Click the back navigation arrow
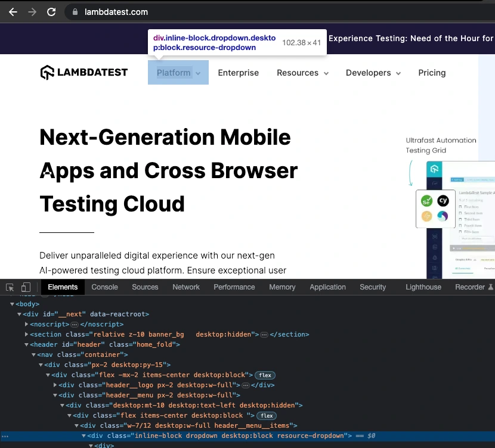The height and width of the screenshot is (448, 495). pyautogui.click(x=13, y=11)
